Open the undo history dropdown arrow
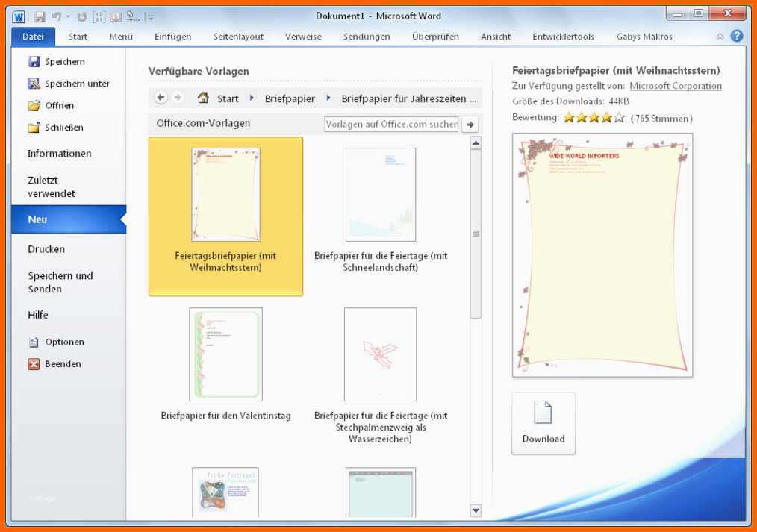This screenshot has height=532, width=757. (x=68, y=17)
